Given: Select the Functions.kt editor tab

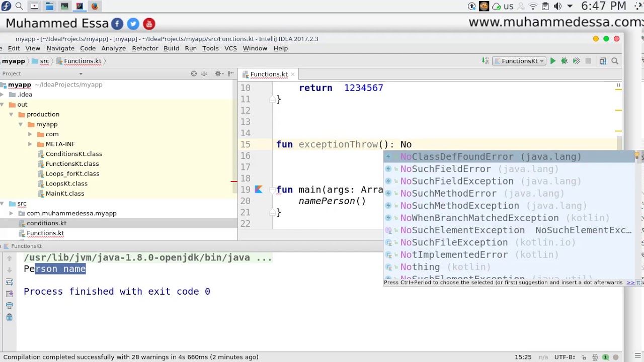Looking at the screenshot, I should click(x=269, y=74).
